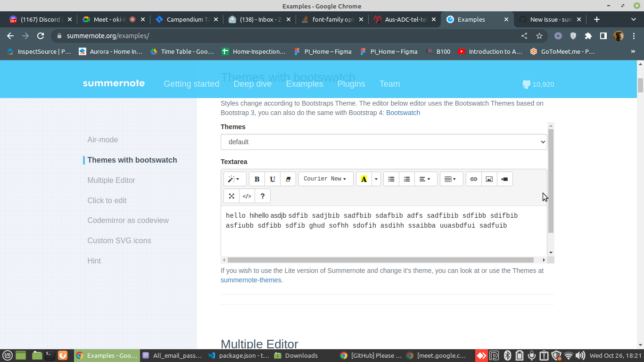
Task: Open the Courier New font family dropdown
Action: click(325, 179)
